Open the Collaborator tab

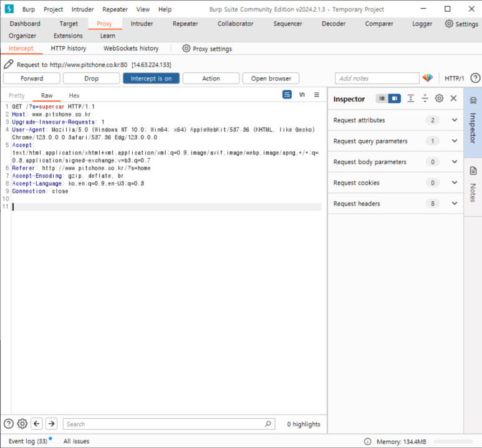(236, 24)
